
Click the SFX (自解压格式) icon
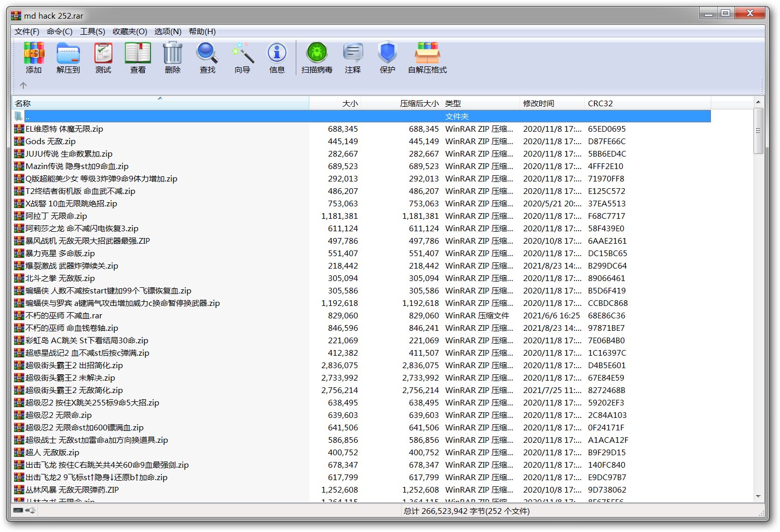pos(427,58)
